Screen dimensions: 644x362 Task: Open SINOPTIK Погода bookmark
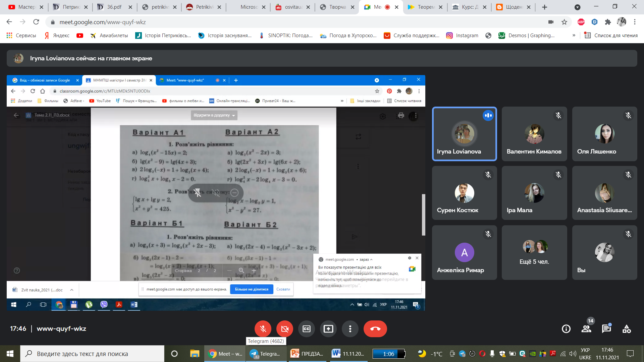point(286,36)
